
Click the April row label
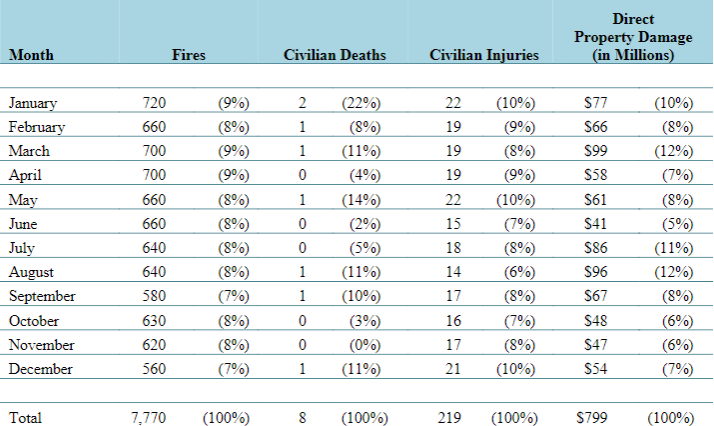[25, 176]
